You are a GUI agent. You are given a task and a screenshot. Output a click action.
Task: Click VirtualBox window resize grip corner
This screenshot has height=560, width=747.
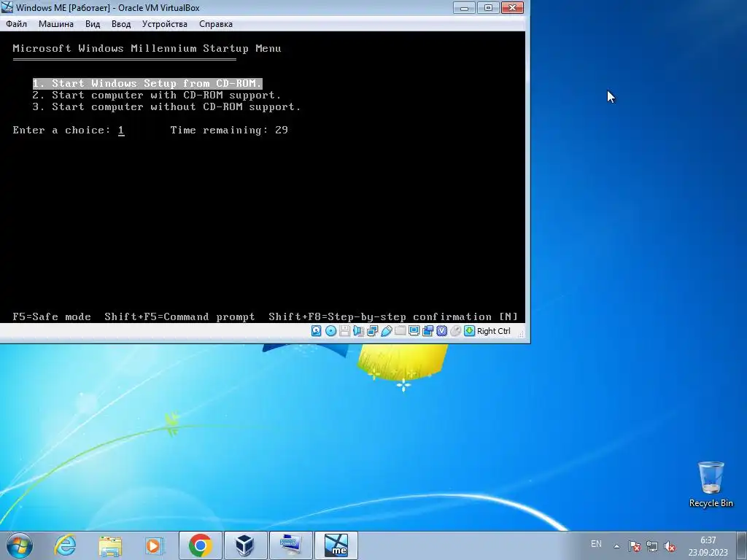[521, 334]
